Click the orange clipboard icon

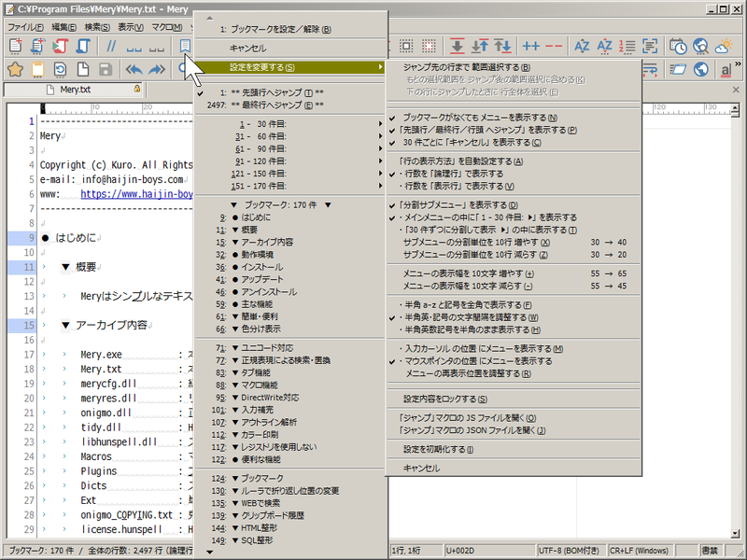coord(37,69)
